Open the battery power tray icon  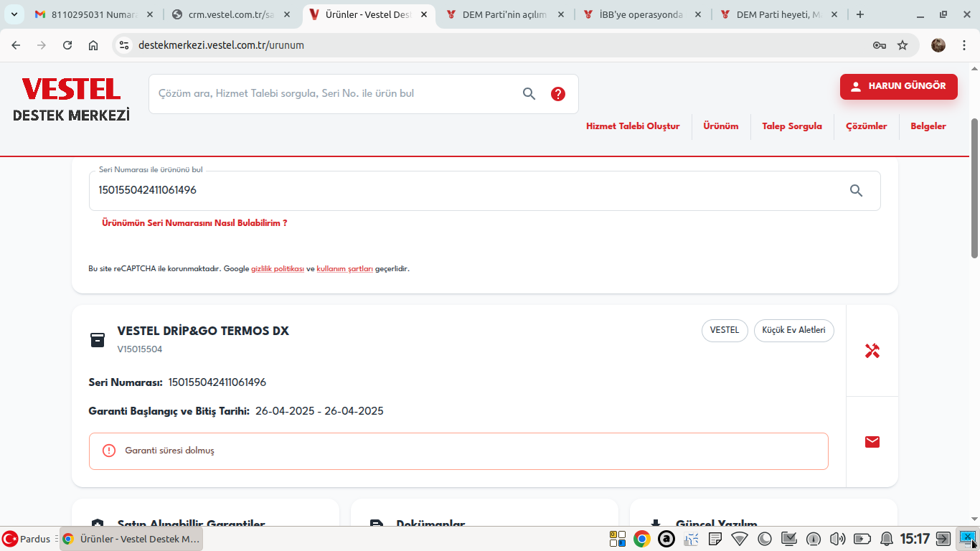coord(862,539)
